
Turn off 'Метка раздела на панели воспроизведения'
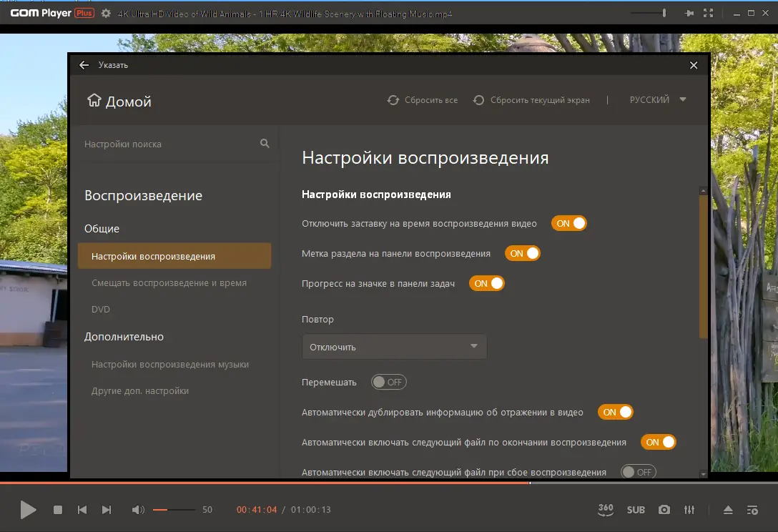point(523,253)
